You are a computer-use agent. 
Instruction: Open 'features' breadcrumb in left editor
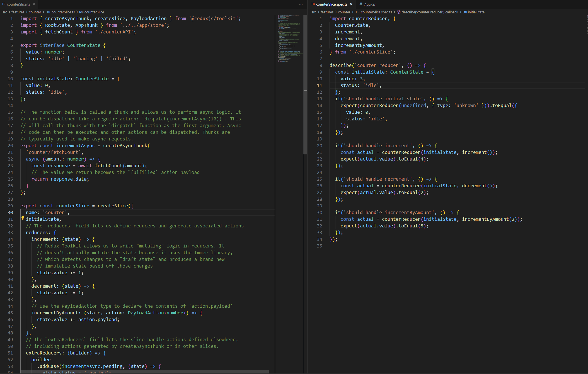[18, 12]
